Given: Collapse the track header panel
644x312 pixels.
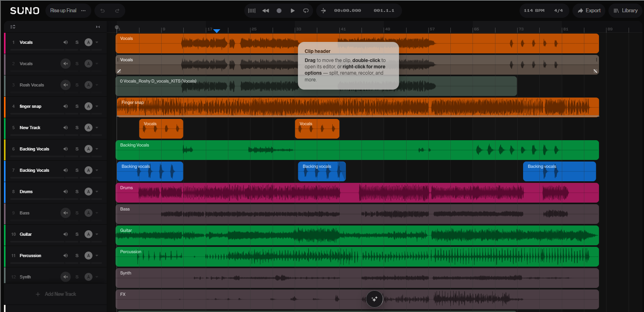Looking at the screenshot, I should [98, 26].
